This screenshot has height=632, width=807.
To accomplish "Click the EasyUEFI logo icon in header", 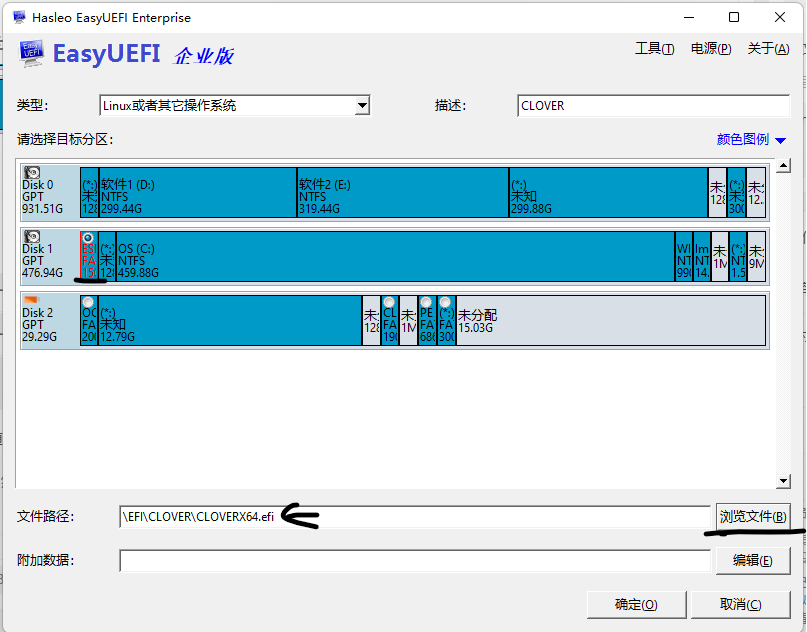I will click(31, 54).
